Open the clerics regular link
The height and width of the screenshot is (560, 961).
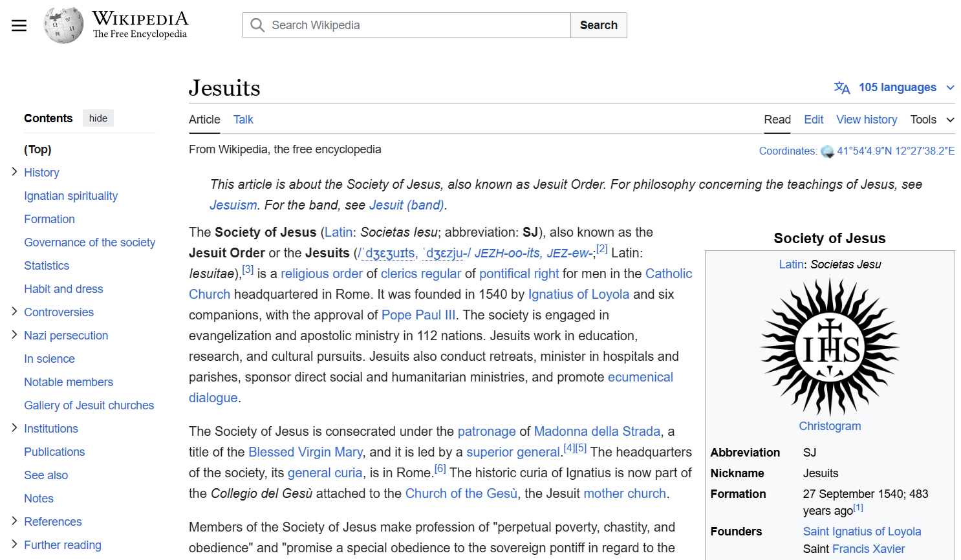tap(421, 274)
